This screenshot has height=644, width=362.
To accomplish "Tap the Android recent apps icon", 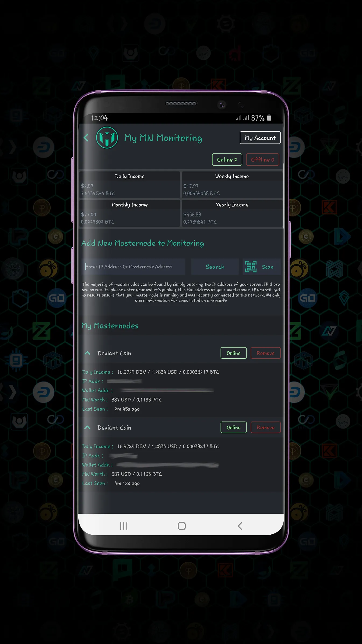I will (x=124, y=526).
